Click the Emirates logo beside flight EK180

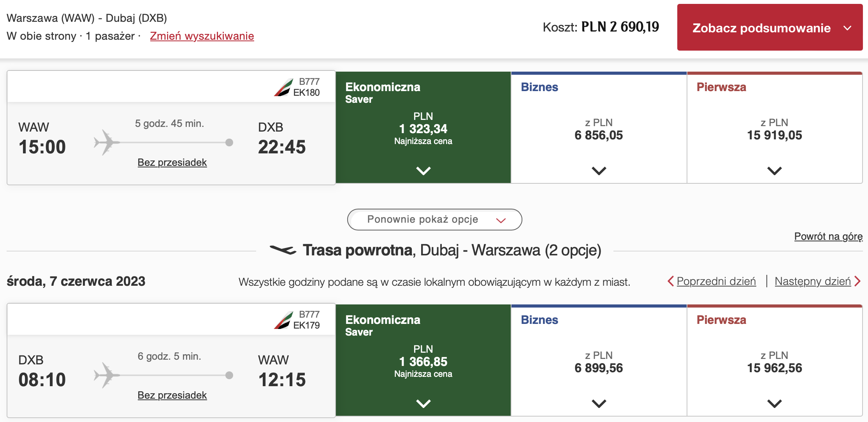(283, 88)
